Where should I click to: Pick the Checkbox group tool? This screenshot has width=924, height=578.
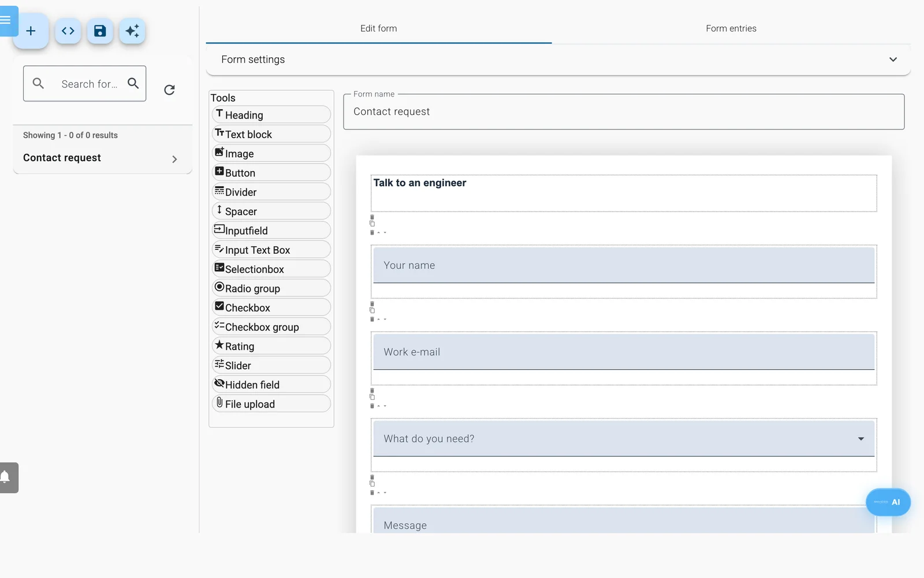(271, 327)
